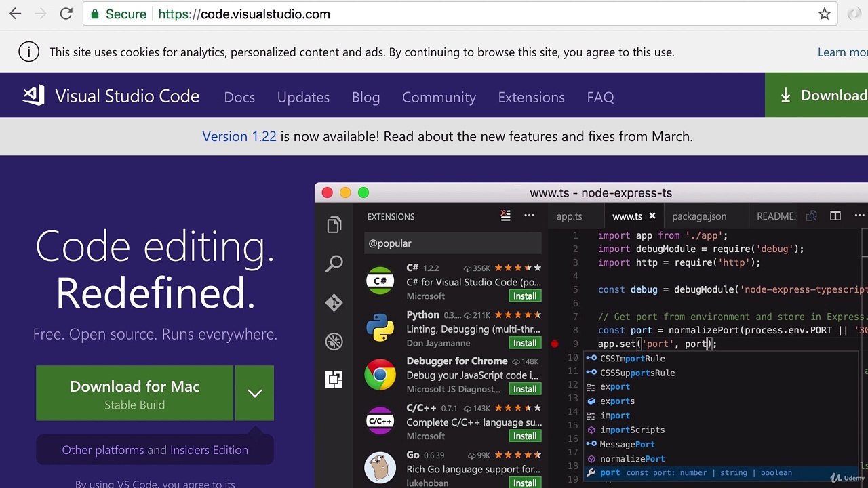Click Download for Mac Stable Build
The height and width of the screenshot is (488, 868).
click(135, 393)
